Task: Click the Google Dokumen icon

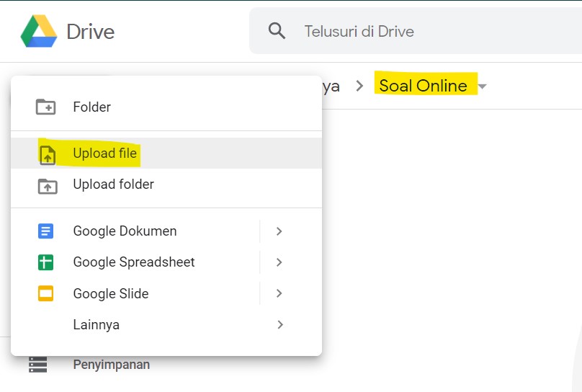Action: (45, 231)
